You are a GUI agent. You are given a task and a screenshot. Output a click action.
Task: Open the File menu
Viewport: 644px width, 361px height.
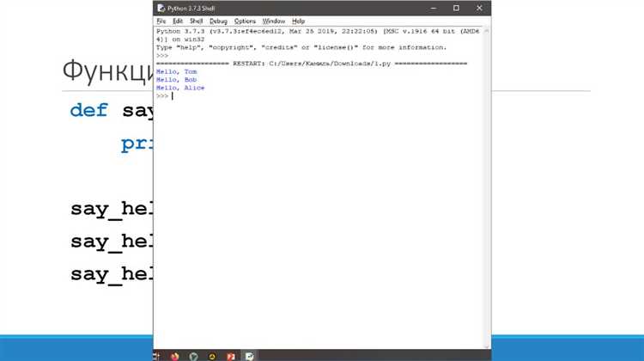click(x=161, y=21)
